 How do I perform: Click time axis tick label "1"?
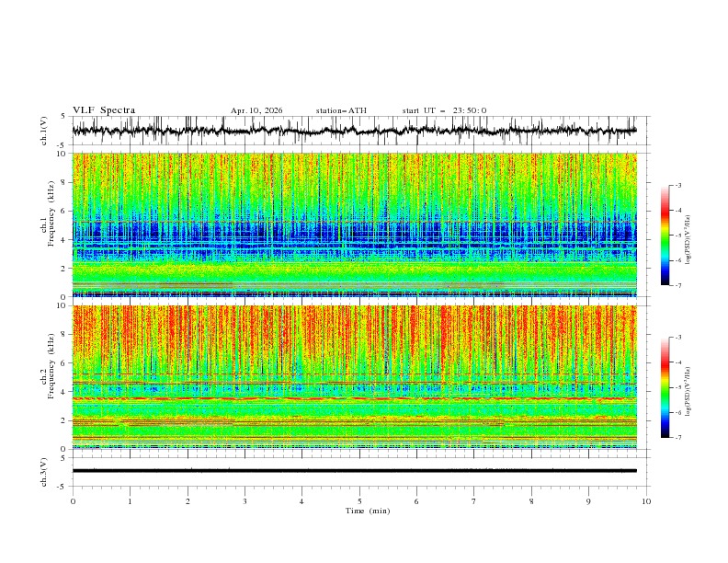tap(131, 501)
